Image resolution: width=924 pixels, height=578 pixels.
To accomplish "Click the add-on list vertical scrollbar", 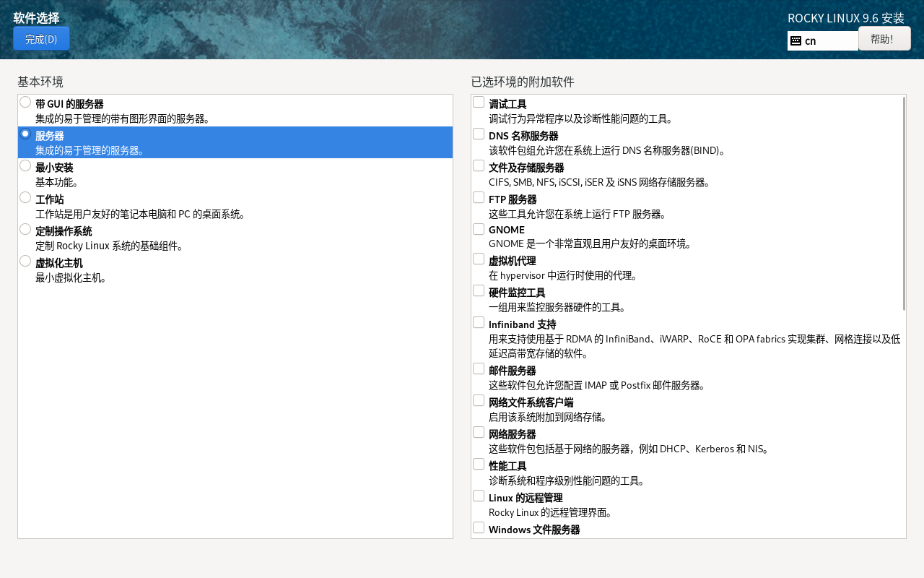I will click(904, 204).
